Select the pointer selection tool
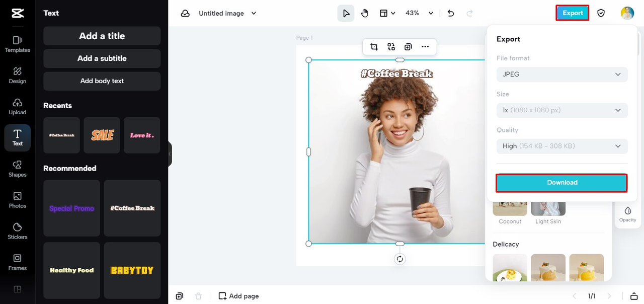Screen dimensions: 644x304 (346, 14)
